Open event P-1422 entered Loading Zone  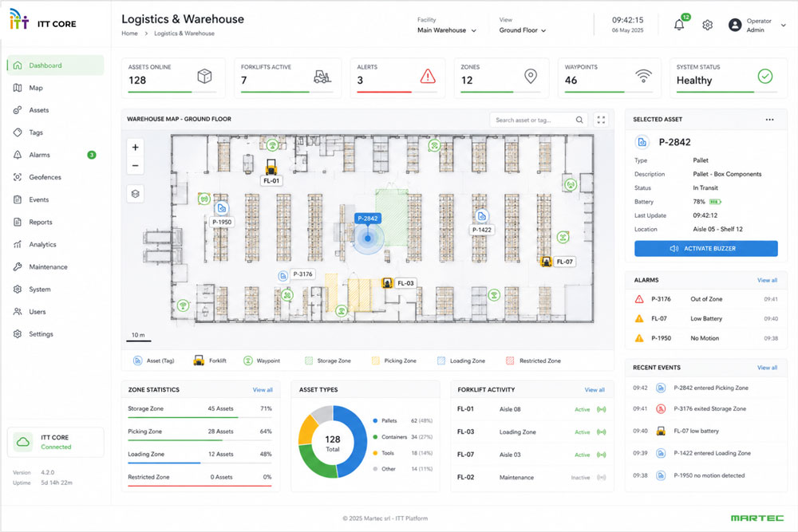pyautogui.click(x=706, y=453)
